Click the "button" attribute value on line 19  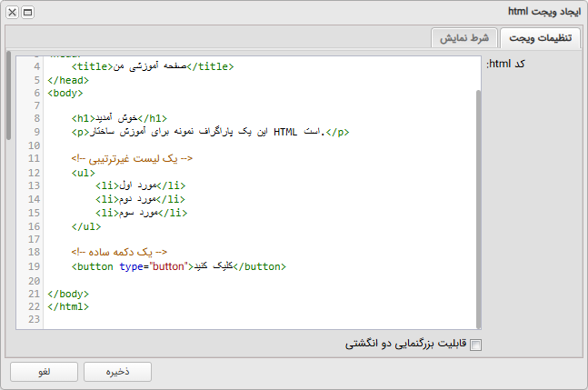coord(168,266)
